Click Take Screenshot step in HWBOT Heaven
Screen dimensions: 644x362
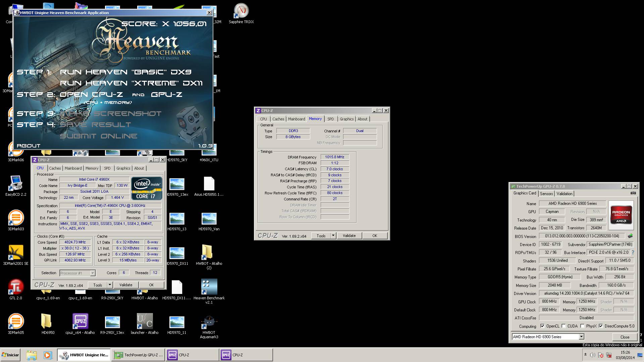[111, 113]
